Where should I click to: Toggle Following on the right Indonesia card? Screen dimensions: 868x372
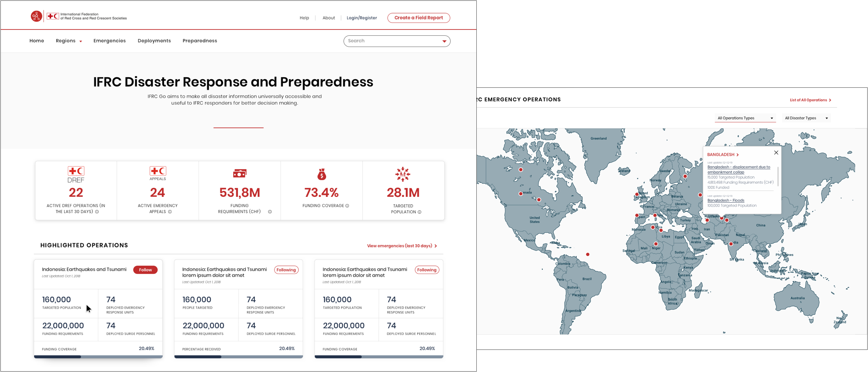coord(427,270)
